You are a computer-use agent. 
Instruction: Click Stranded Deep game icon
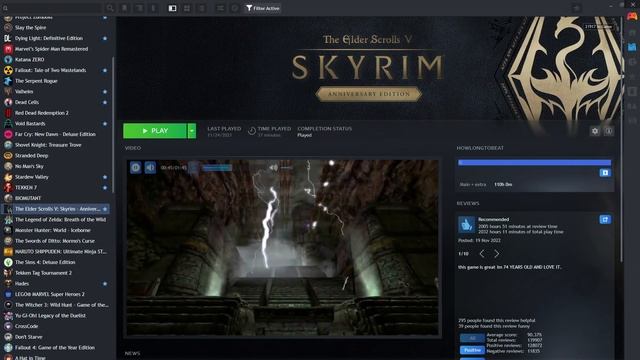click(8, 156)
